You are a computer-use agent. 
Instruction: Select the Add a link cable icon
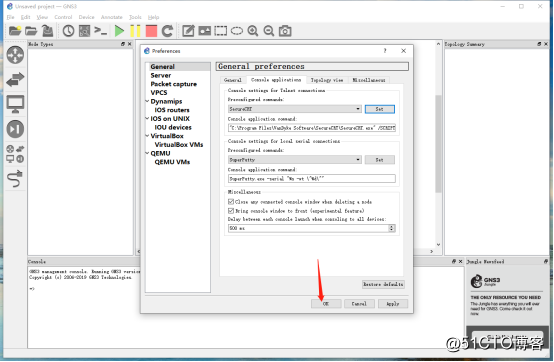(15, 179)
